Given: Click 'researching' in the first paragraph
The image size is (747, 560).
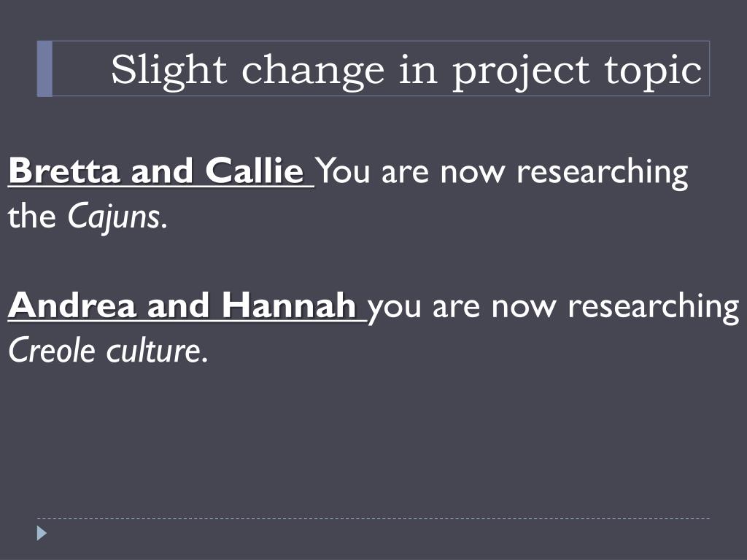Looking at the screenshot, I should (603, 172).
